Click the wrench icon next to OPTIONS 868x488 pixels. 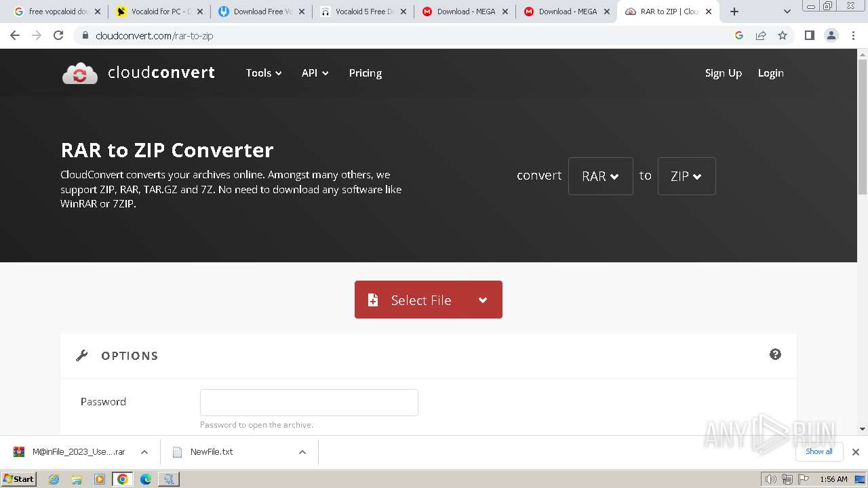pyautogui.click(x=82, y=355)
